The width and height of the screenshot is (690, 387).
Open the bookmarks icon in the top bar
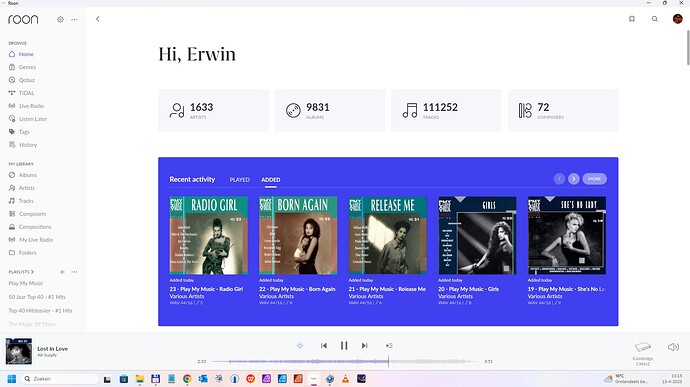[631, 19]
